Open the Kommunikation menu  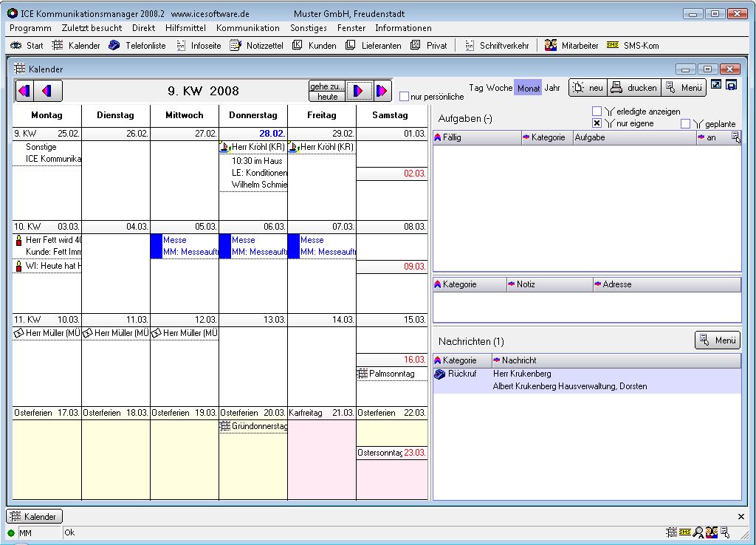coord(248,28)
